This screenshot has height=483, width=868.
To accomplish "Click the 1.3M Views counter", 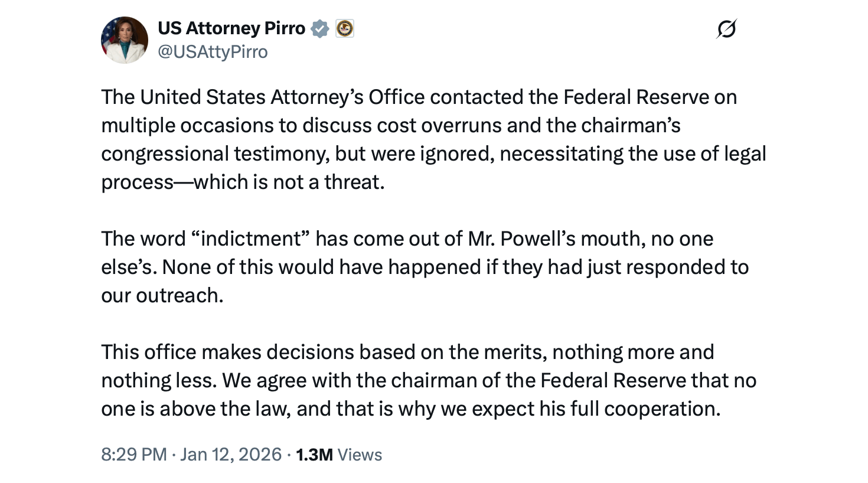I will pos(338,455).
